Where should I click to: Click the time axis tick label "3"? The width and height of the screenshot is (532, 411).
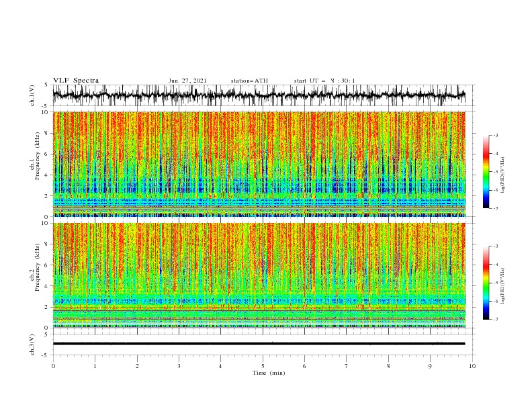pyautogui.click(x=179, y=366)
